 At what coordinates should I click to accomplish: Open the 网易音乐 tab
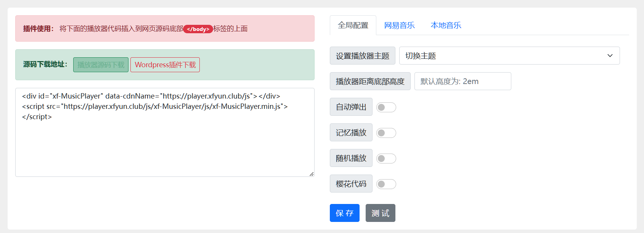(x=399, y=25)
